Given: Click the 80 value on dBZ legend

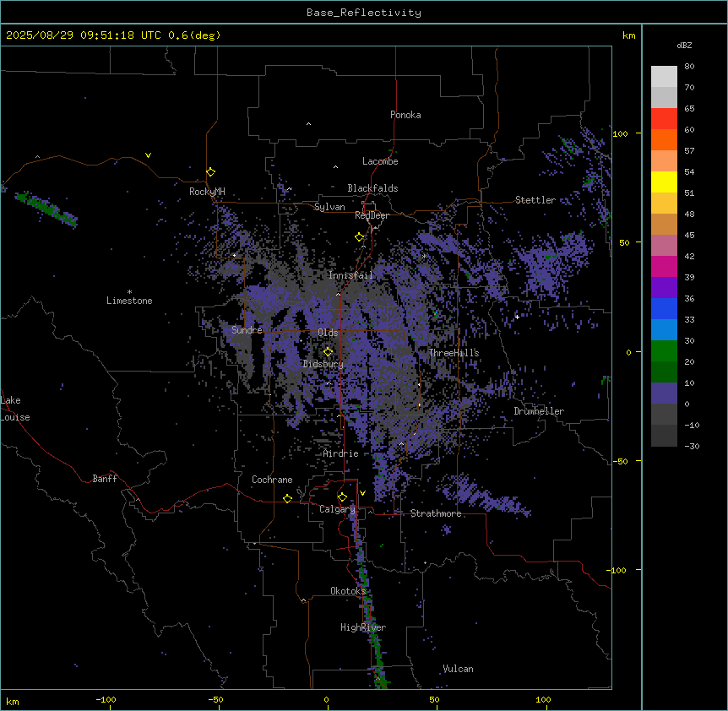Looking at the screenshot, I should tap(689, 67).
